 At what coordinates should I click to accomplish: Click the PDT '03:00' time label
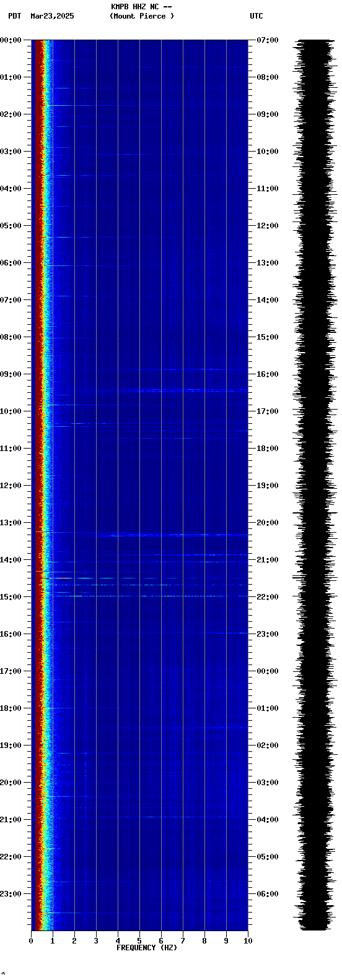coord(11,152)
